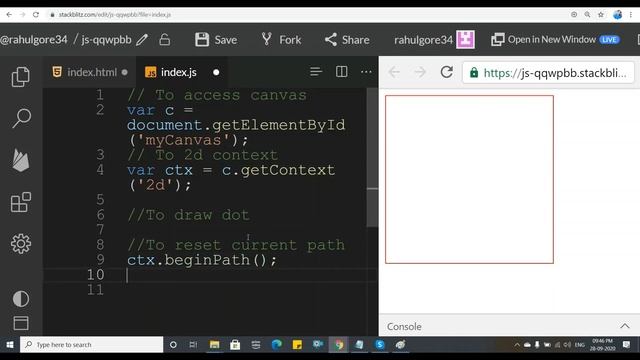640x360 pixels.
Task: Open Chrome three-dot menu
Action: [x=631, y=14]
